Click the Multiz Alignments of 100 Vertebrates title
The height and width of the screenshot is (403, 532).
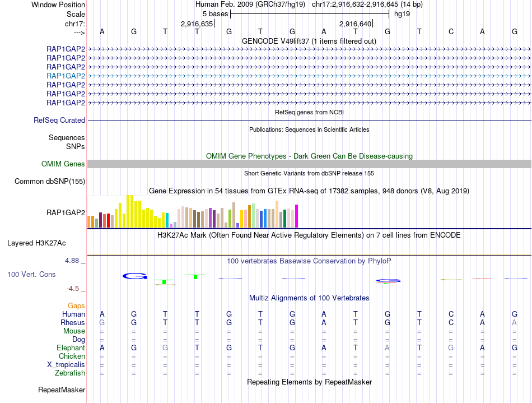pos(309,298)
